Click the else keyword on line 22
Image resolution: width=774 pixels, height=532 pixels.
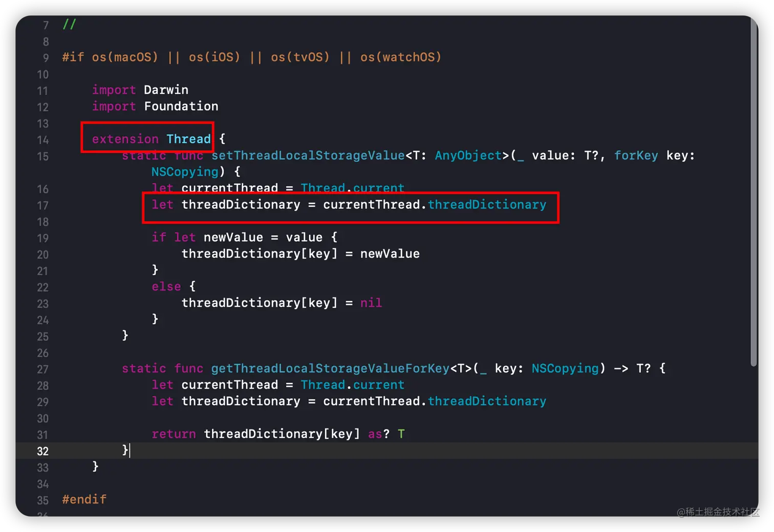tap(166, 286)
